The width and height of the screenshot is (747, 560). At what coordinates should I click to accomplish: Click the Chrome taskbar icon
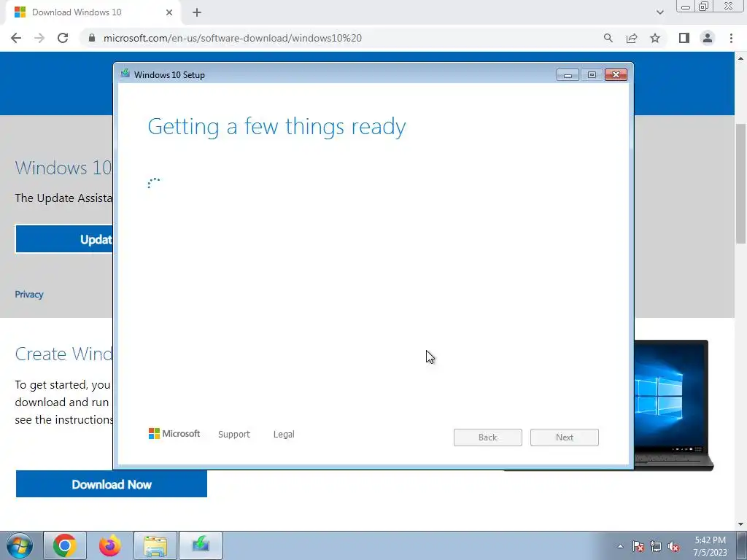point(65,545)
